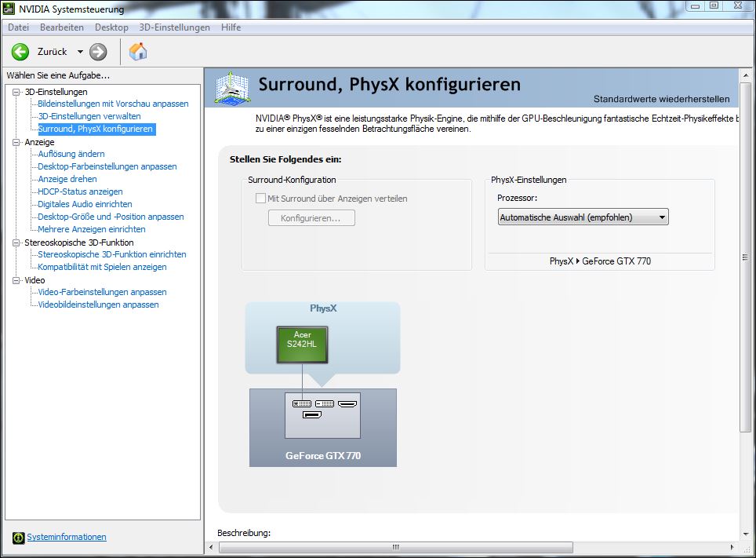Click the Konfigurieren... button
The image size is (756, 558).
click(311, 218)
